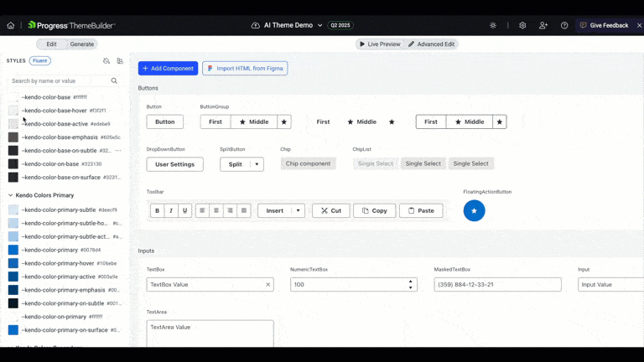Click the Add Component button

point(168,68)
